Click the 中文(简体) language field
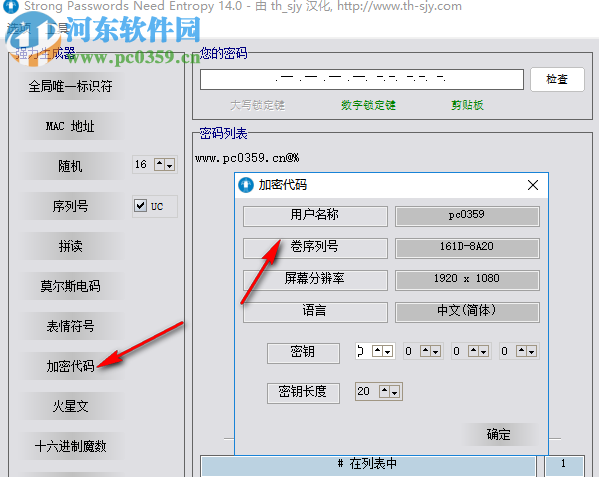 click(467, 312)
